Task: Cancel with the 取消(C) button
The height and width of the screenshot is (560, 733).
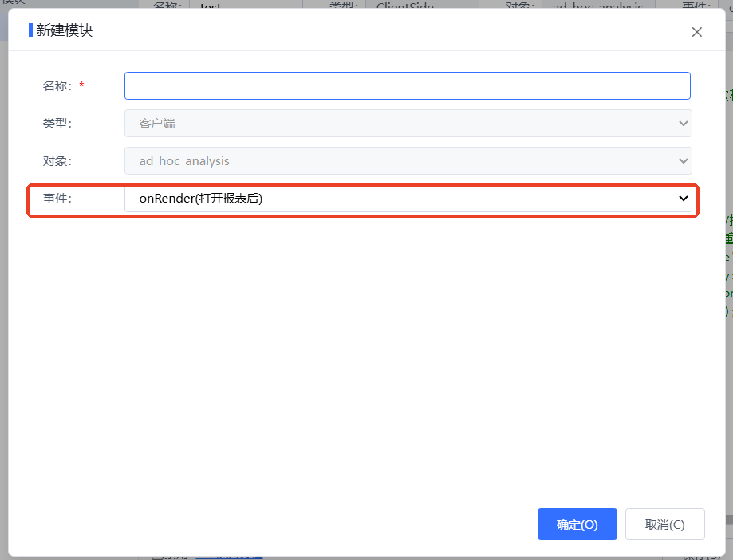Action: click(664, 524)
